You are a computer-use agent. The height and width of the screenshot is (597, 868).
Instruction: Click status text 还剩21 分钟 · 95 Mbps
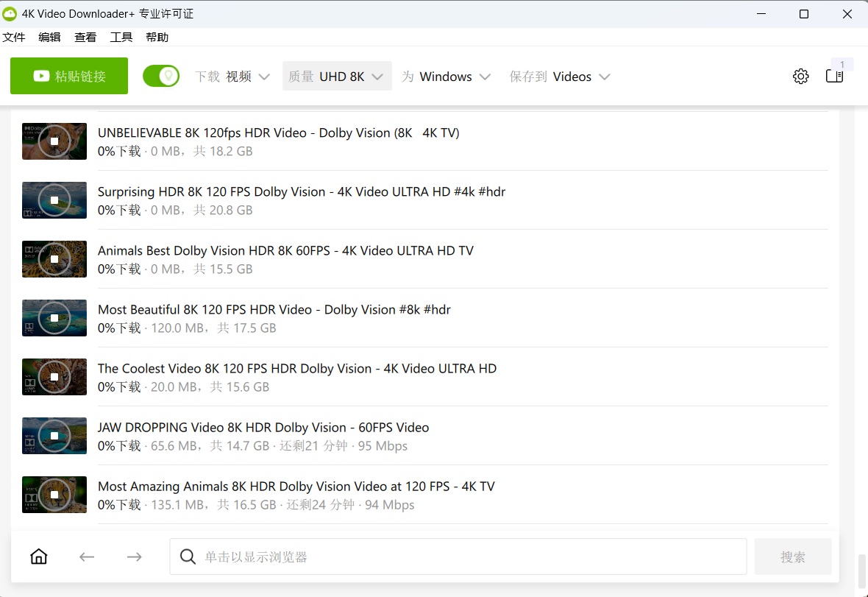point(344,446)
